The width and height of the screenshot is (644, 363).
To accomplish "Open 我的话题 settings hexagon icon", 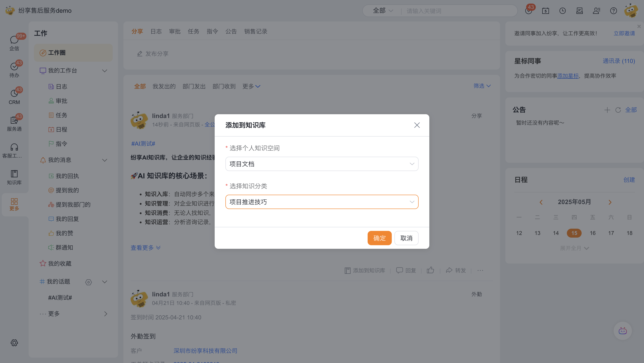I will (89, 282).
